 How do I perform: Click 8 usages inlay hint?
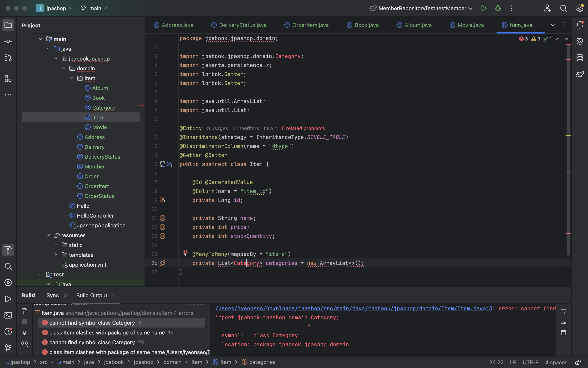tap(217, 128)
